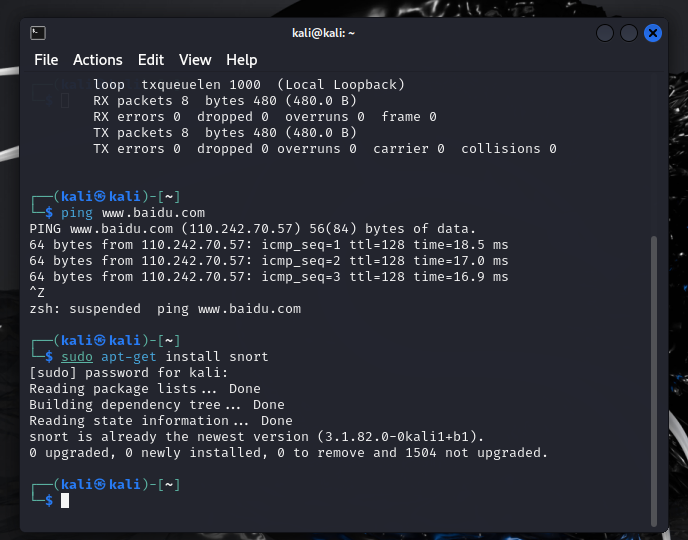688x540 pixels.
Task: Click the 'RX errors 0' line
Action: pyautogui.click(x=265, y=117)
